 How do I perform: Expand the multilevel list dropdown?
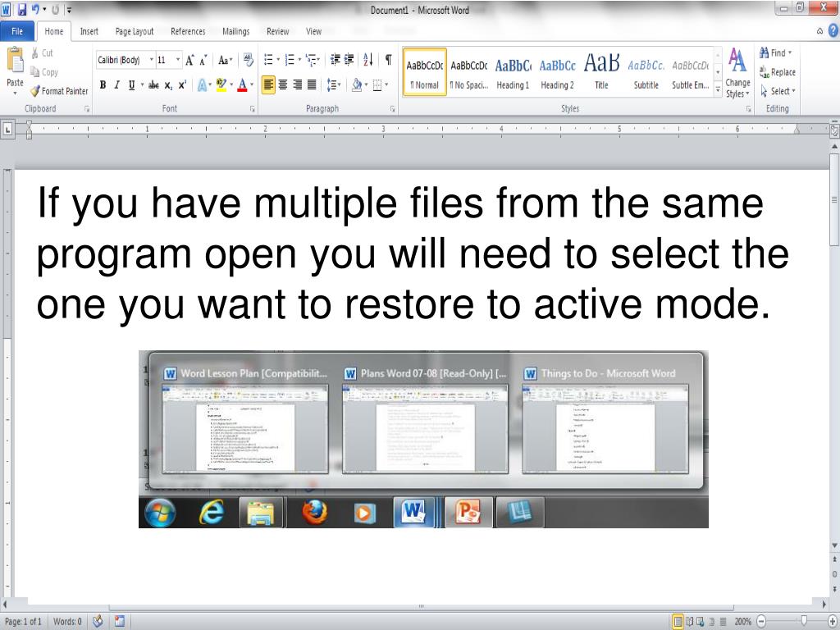click(x=319, y=59)
